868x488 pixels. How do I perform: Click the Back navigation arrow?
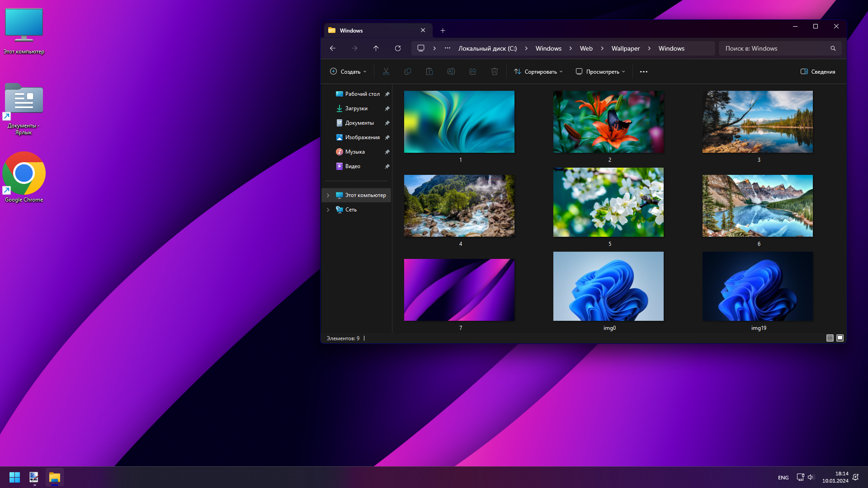(333, 48)
